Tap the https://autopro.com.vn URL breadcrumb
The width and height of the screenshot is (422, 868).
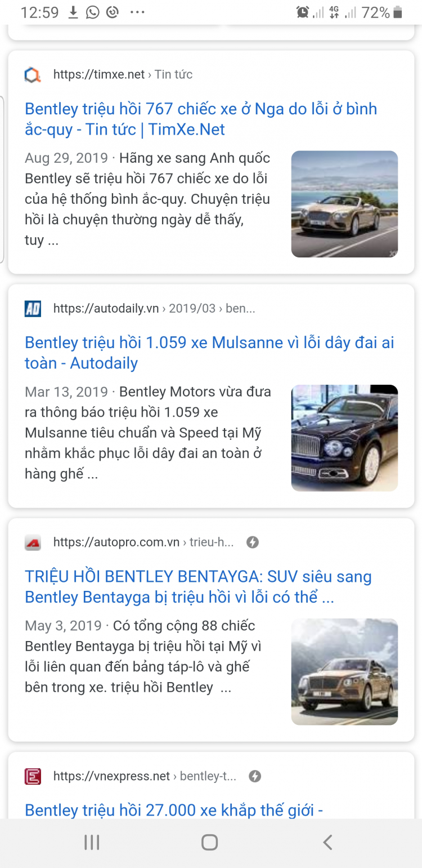(143, 542)
